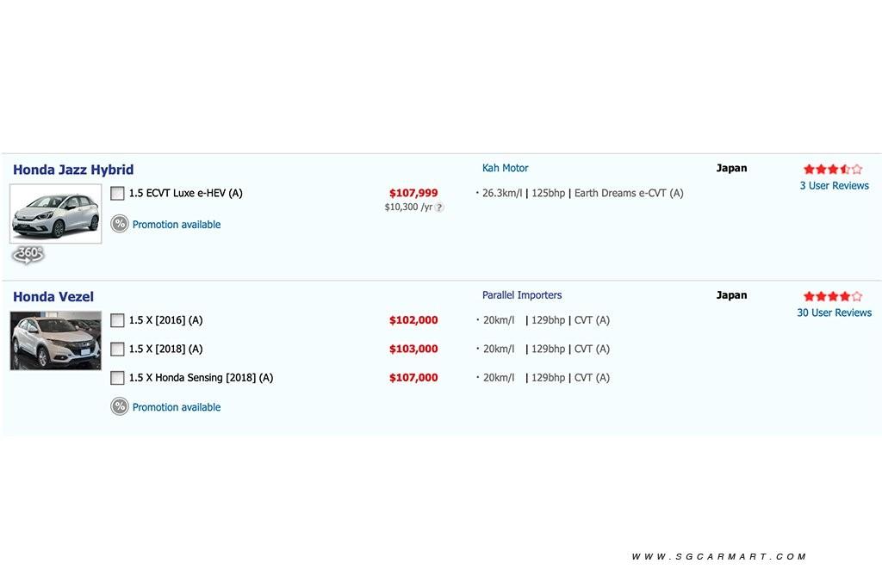Screen dimensions: 882x588
Task: Click the $102,000 price
Action: pyautogui.click(x=413, y=320)
